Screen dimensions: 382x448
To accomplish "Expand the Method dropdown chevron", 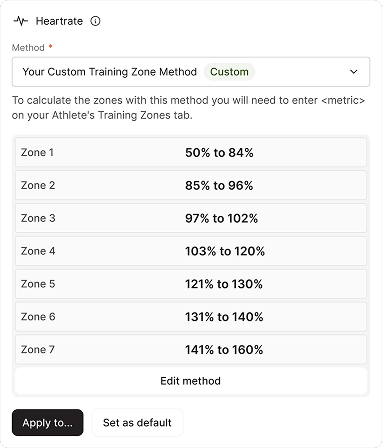I will 353,72.
